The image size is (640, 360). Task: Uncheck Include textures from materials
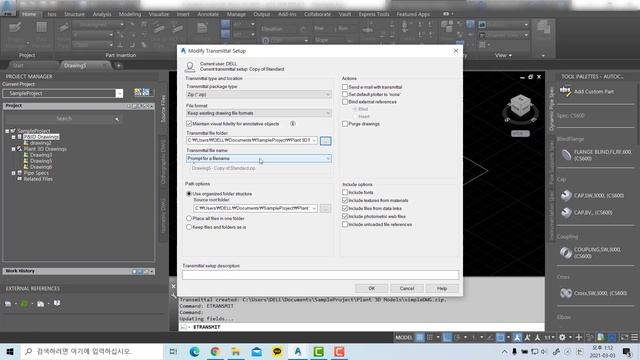coord(345,200)
